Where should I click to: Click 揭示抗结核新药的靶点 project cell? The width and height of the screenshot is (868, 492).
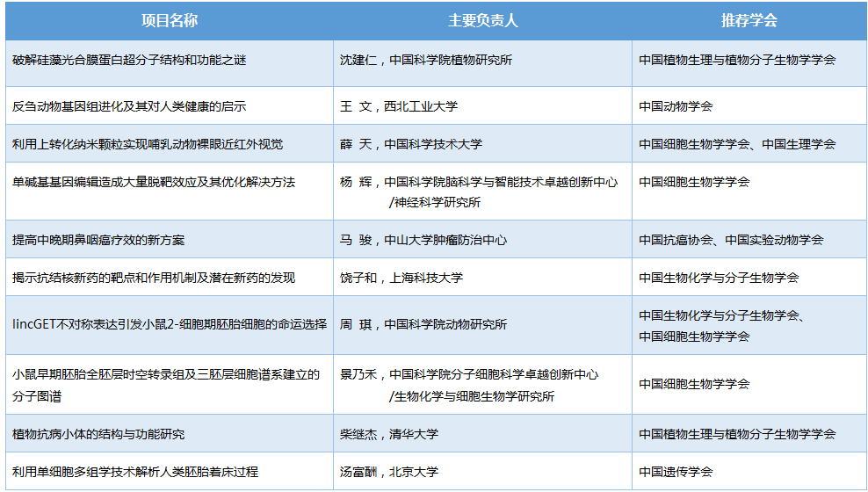(154, 278)
